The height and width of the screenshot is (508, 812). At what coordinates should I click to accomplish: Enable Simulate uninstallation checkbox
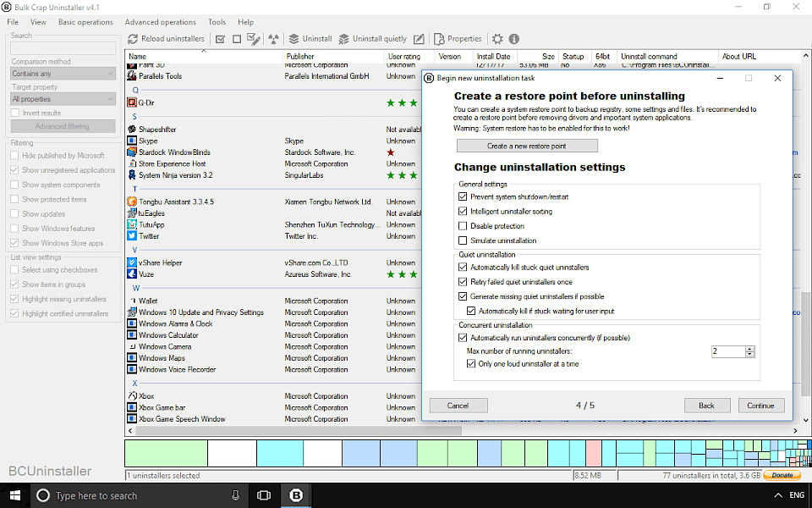(x=463, y=240)
